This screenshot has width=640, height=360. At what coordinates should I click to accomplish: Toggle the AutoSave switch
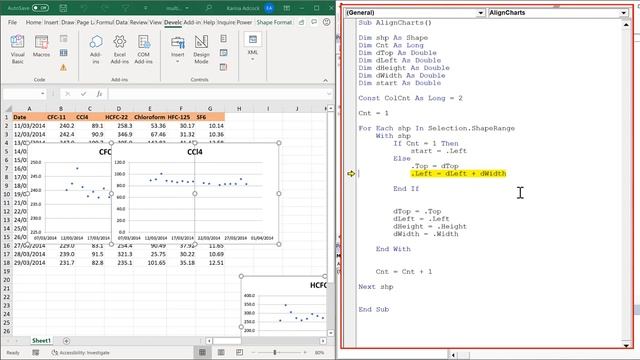40,8
